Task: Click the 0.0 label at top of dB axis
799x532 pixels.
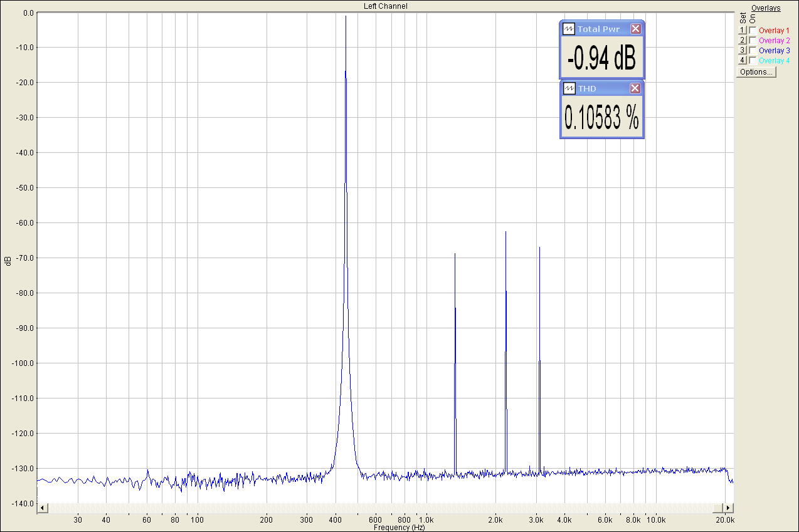Action: [28, 12]
